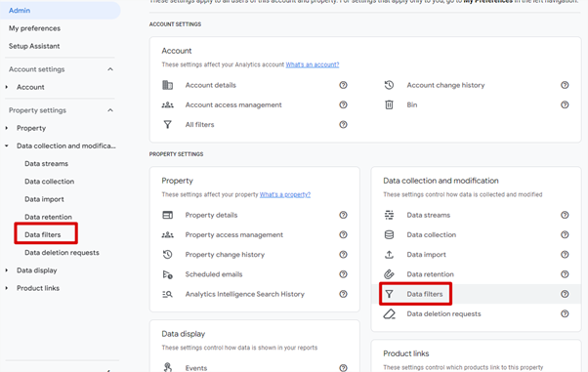This screenshot has width=588, height=372.
Task: Open Analytics Intelligence Search History
Action: point(245,294)
